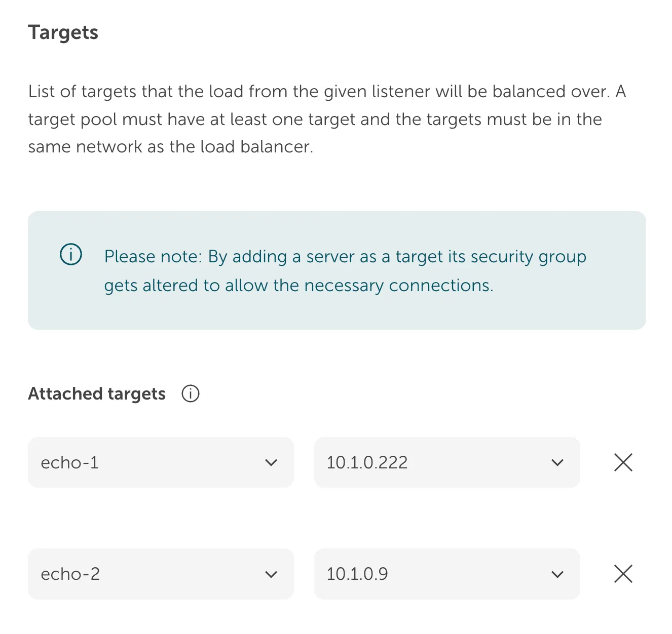Open the echo-1 server dropdown
Viewport: 672px width, 634px height.
[x=160, y=462]
